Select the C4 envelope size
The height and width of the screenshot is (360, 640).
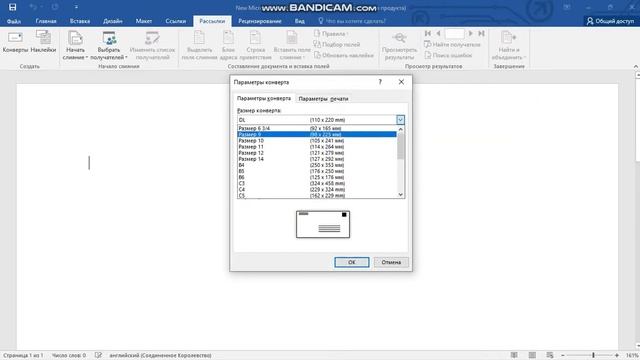click(317, 189)
